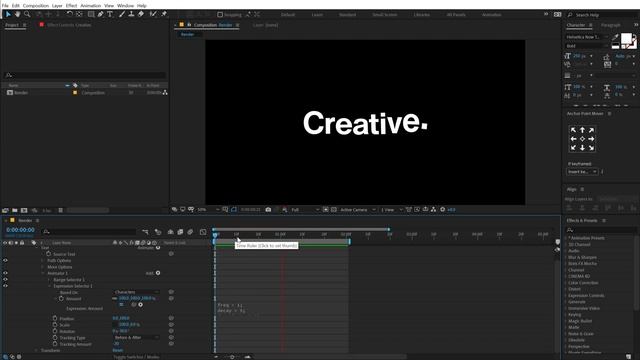
Task: Move anchor point using the right arrow
Action: (591, 139)
